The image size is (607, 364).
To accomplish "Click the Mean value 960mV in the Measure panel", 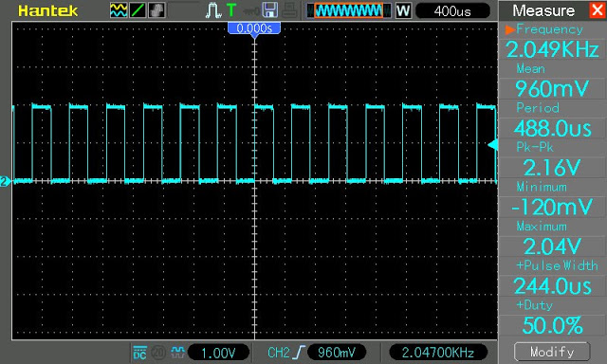I will coord(552,89).
